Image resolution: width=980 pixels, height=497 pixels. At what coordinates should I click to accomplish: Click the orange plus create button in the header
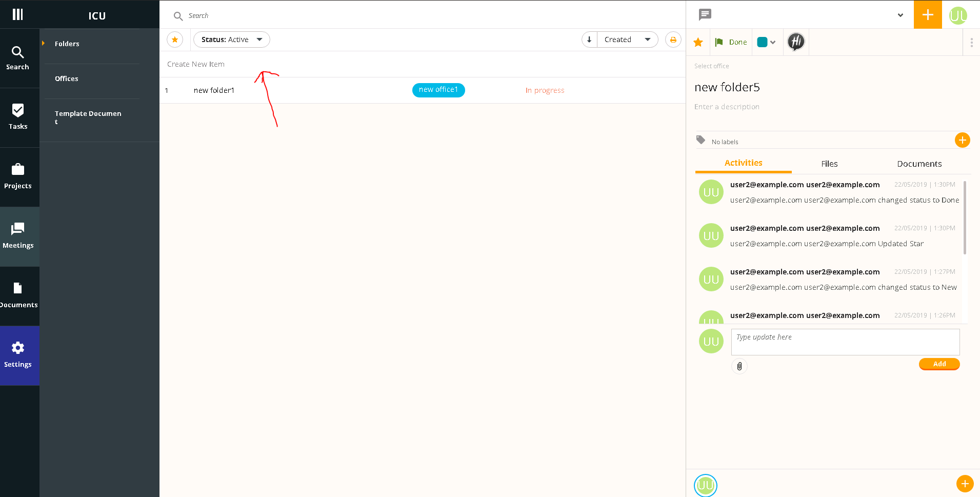[928, 14]
